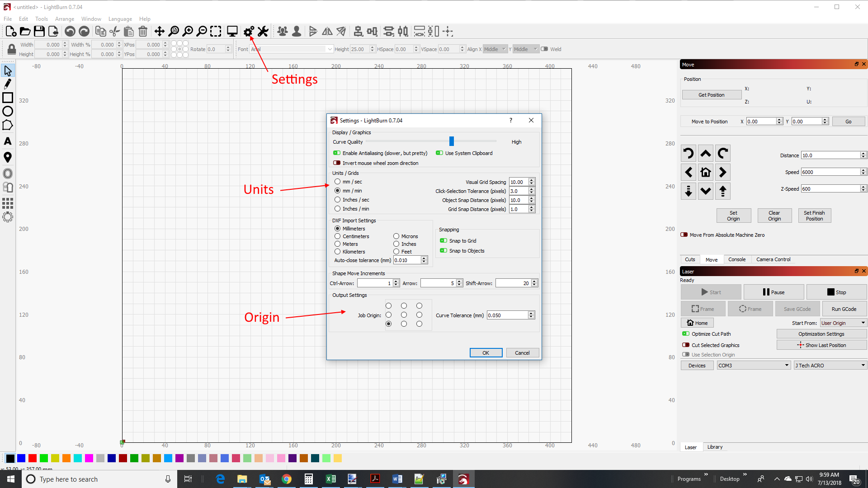Click Cancel in Settings dialog
Image resolution: width=868 pixels, height=488 pixels.
(x=522, y=353)
